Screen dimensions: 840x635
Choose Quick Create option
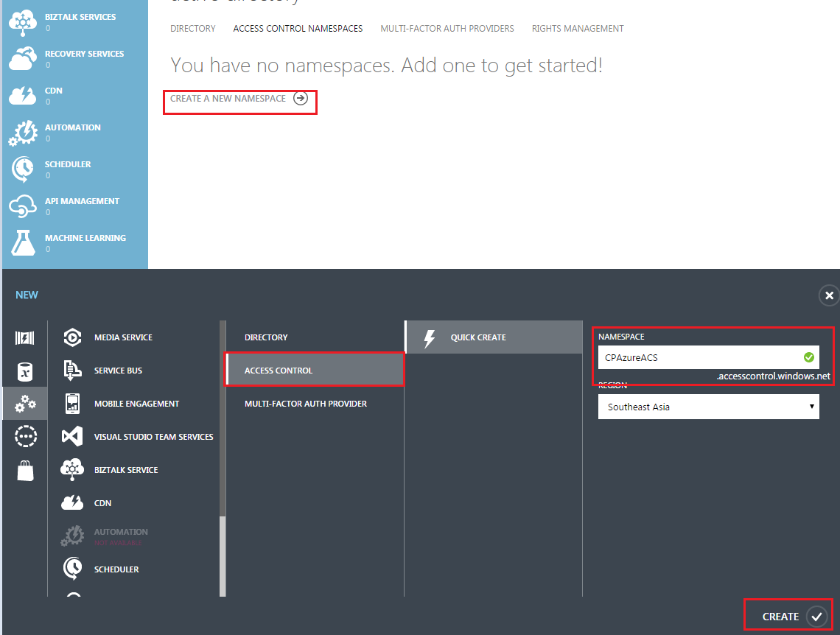pos(494,337)
